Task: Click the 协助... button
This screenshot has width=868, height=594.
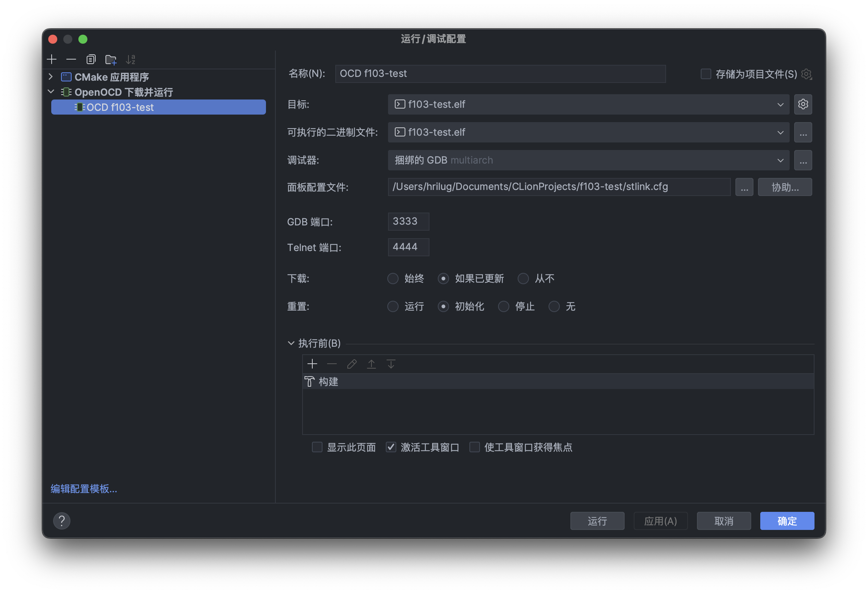Action: 785,187
